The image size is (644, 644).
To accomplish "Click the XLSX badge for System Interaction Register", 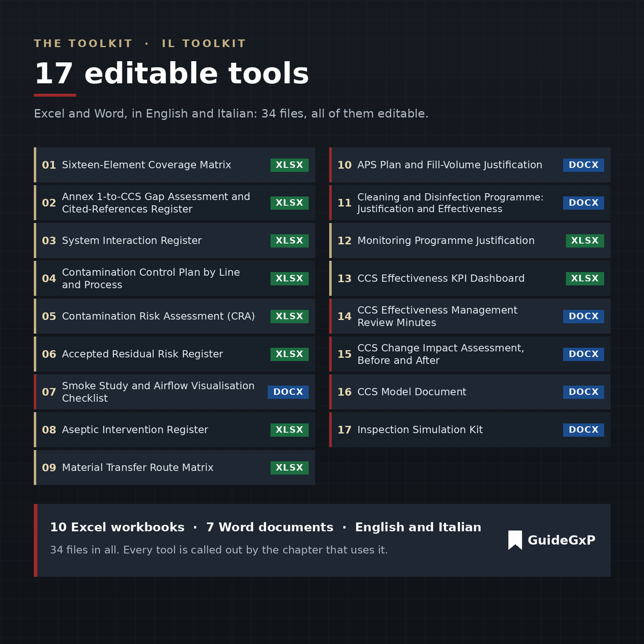I will (x=289, y=240).
